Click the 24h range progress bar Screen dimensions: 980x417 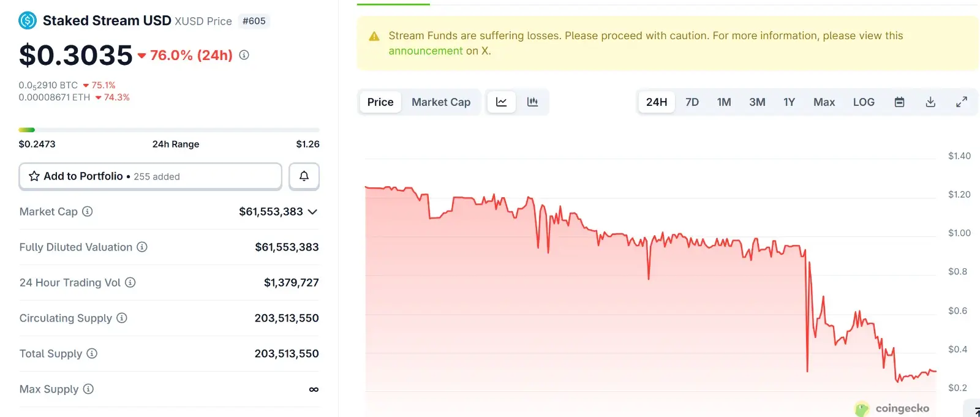(x=169, y=129)
